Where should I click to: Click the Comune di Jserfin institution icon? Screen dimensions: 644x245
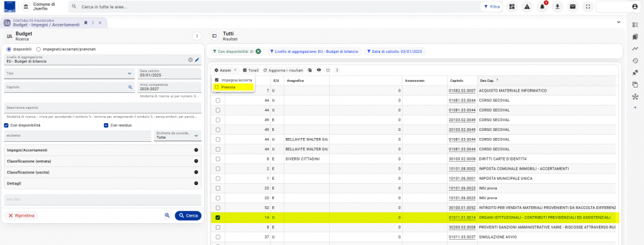26,7
